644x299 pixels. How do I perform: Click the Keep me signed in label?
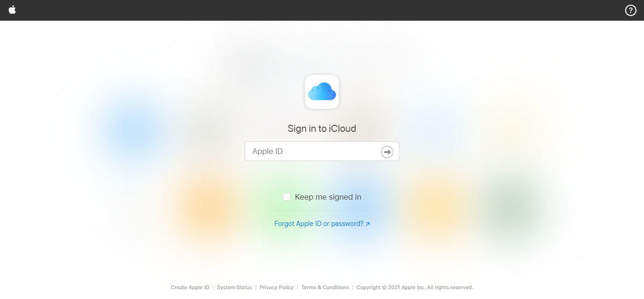tap(328, 197)
